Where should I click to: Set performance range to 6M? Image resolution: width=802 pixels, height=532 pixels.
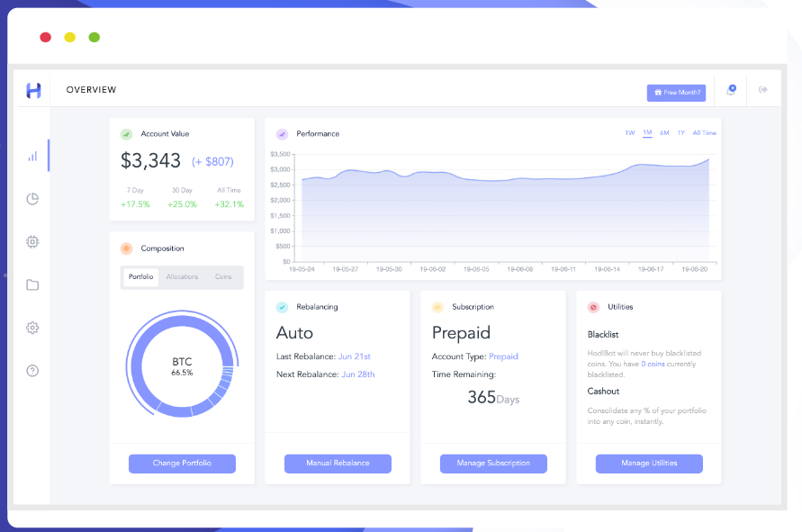click(x=664, y=133)
